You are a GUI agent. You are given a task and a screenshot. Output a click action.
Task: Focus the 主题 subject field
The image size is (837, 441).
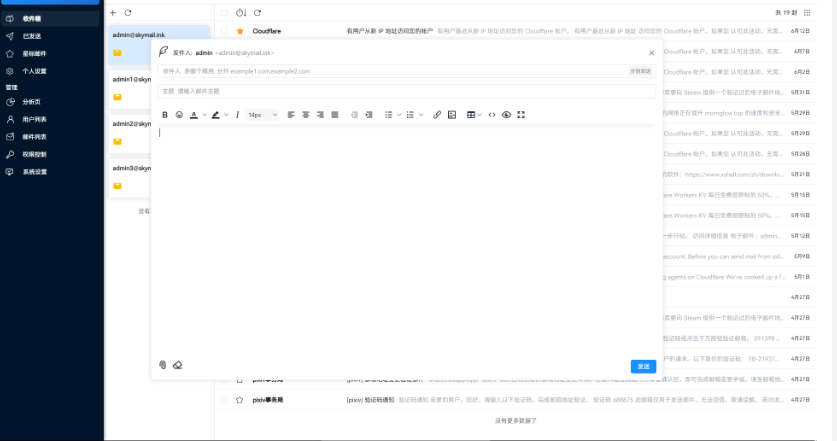(407, 91)
